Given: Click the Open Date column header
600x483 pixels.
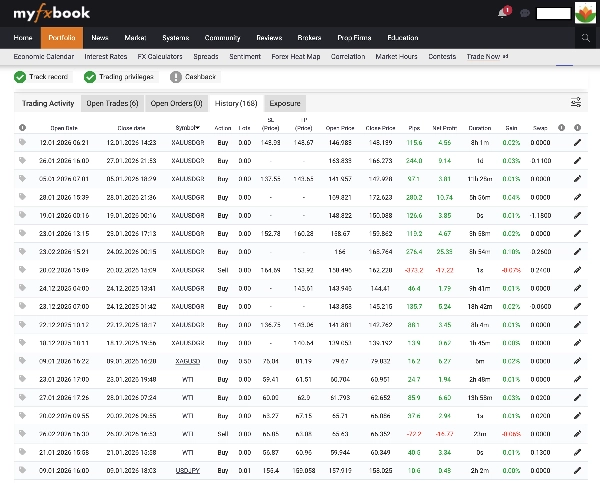Looking at the screenshot, I should (63, 128).
